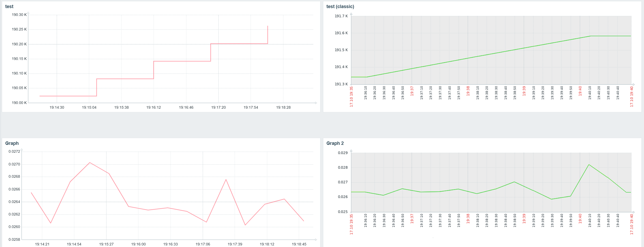Click the 'Graph 2' widget title

tap(335, 143)
